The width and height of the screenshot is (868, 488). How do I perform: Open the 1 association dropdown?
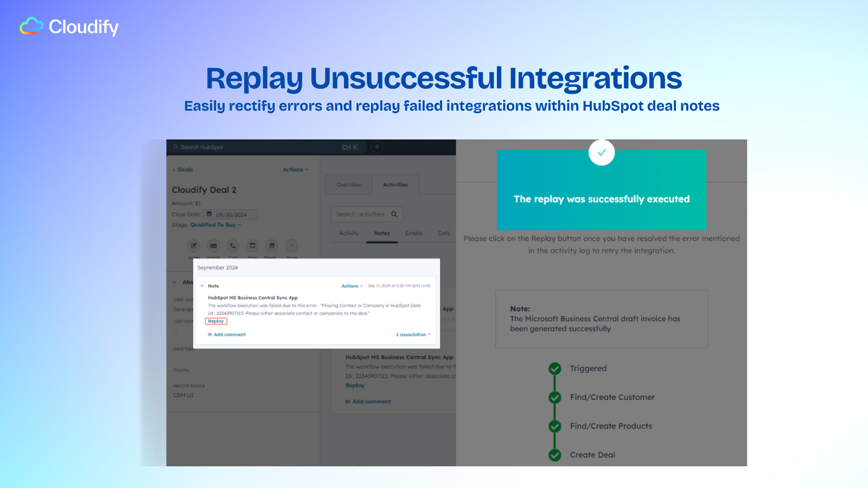413,335
